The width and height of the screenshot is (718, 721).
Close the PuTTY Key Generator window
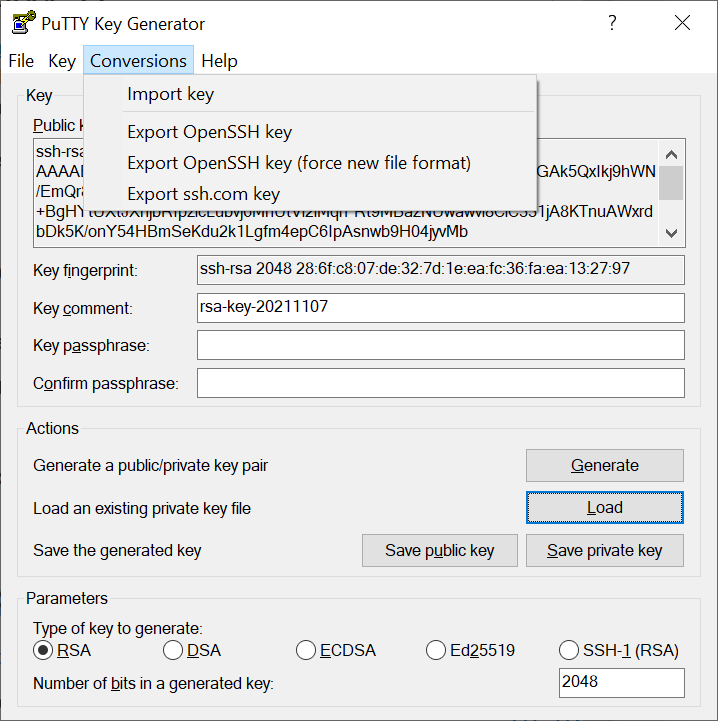pos(682,23)
